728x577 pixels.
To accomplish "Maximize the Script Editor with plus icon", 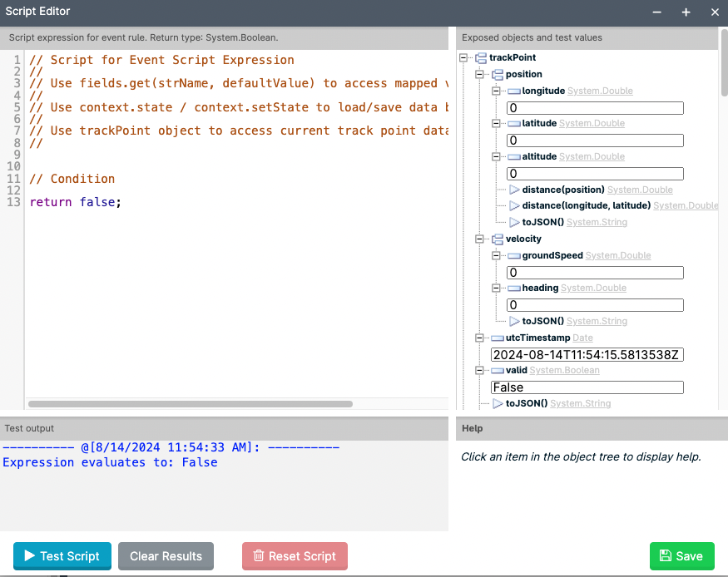I will click(686, 12).
